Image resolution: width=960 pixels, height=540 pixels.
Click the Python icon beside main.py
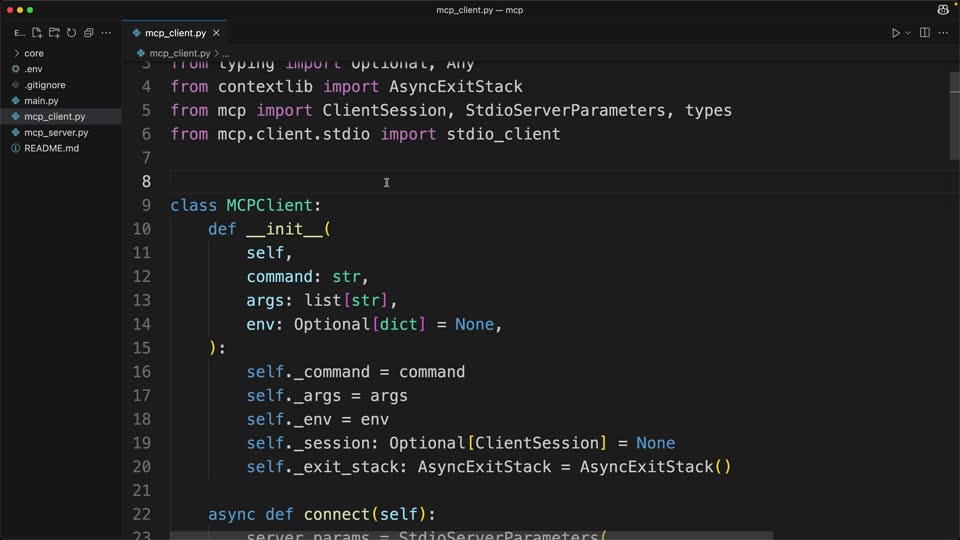point(15,100)
